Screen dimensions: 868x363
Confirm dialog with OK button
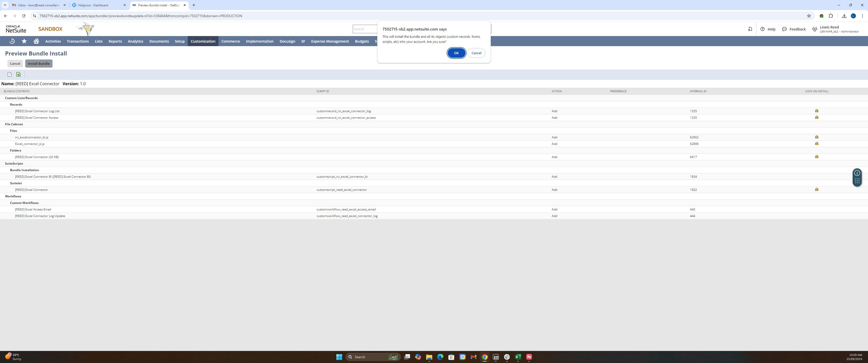pyautogui.click(x=456, y=53)
